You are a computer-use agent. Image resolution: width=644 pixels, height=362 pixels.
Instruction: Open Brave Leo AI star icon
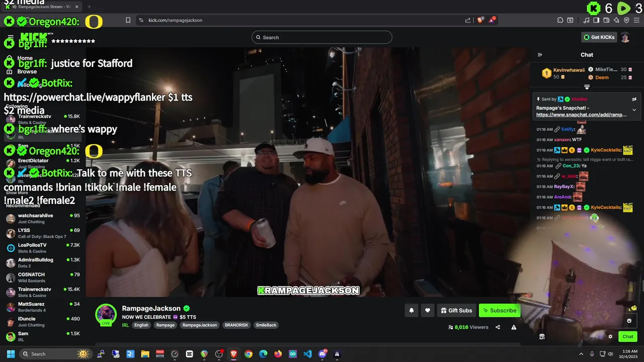pyautogui.click(x=616, y=20)
